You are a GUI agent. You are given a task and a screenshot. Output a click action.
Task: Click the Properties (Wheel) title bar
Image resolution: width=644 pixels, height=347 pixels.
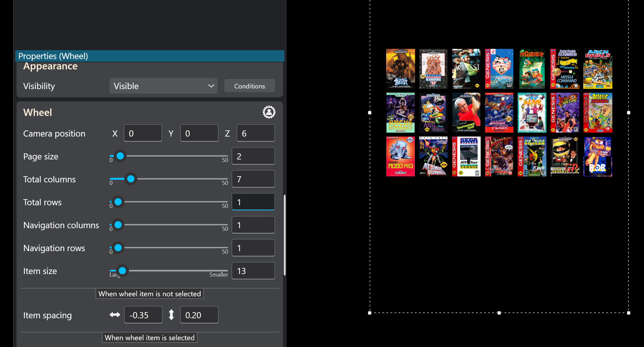(150, 56)
